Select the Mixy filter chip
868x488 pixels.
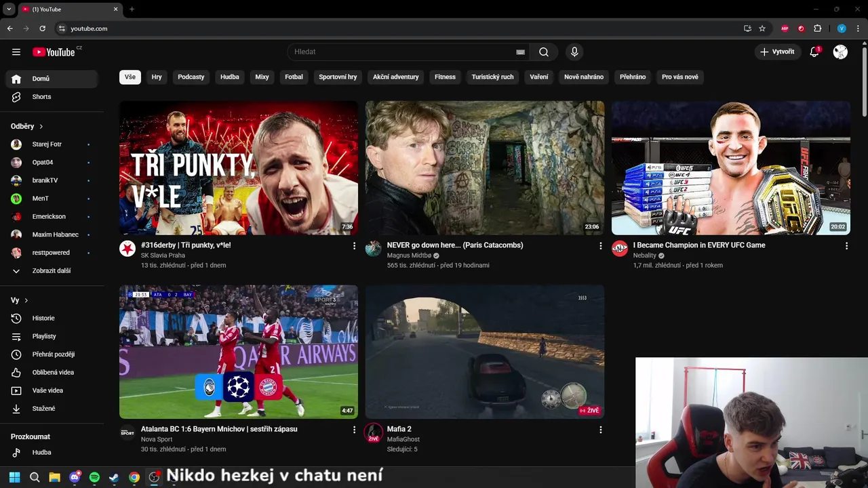[262, 77]
